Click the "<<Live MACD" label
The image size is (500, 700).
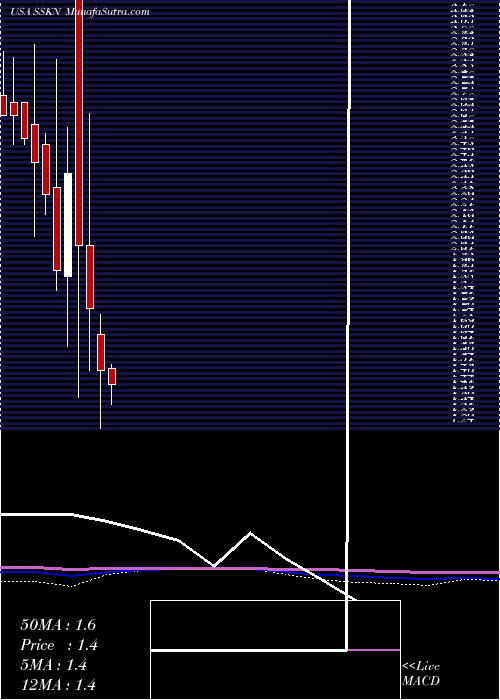tap(421, 674)
